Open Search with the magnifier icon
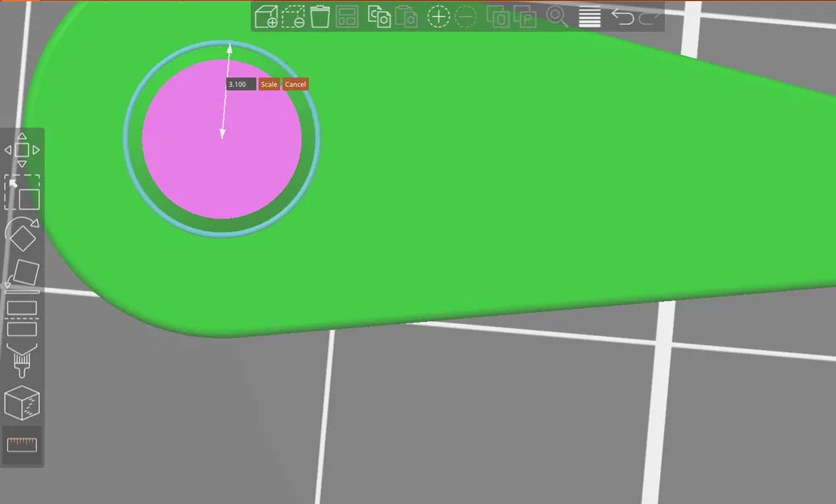 557,16
